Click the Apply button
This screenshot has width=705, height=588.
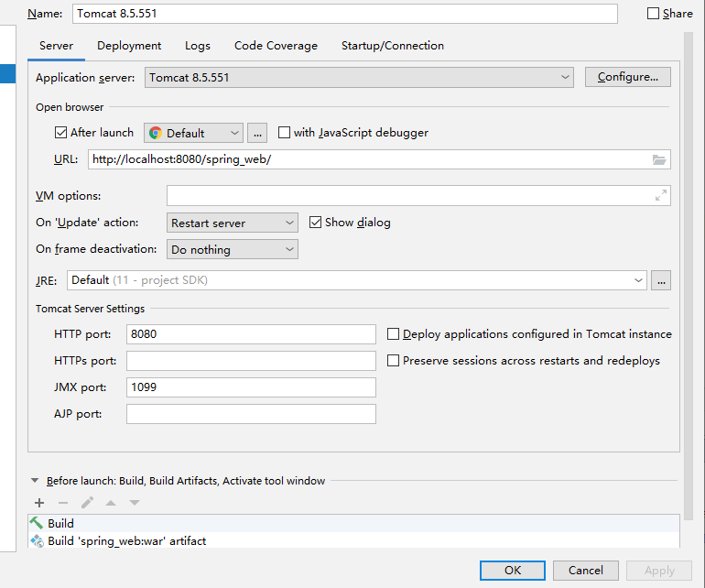(659, 571)
